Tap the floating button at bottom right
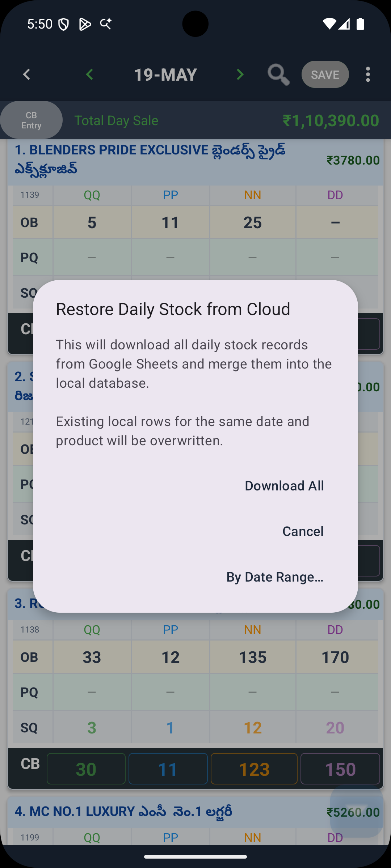This screenshot has height=868, width=391. click(x=357, y=811)
